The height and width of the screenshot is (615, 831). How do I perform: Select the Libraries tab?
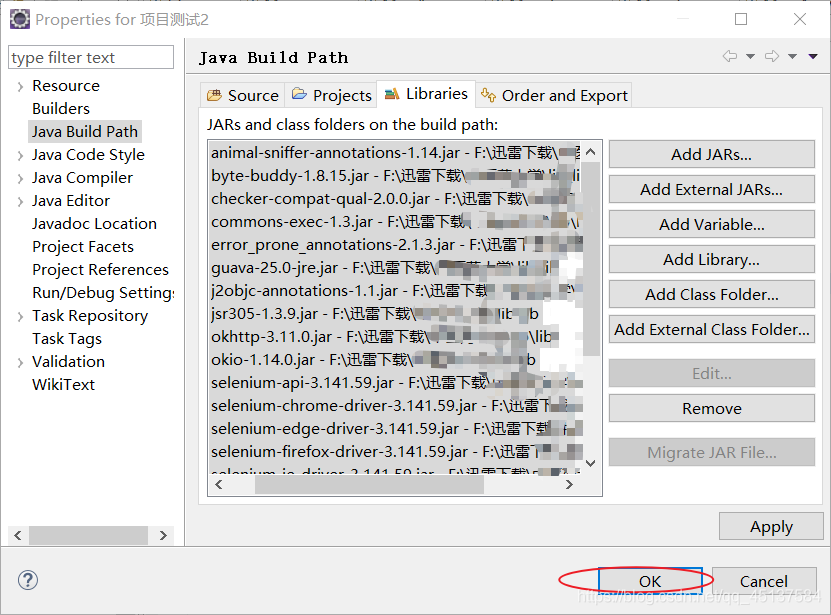(x=426, y=94)
